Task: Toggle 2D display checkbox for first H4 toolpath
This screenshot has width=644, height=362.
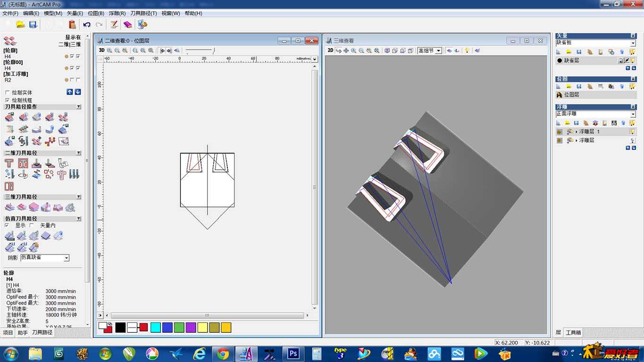Action: 72,57
